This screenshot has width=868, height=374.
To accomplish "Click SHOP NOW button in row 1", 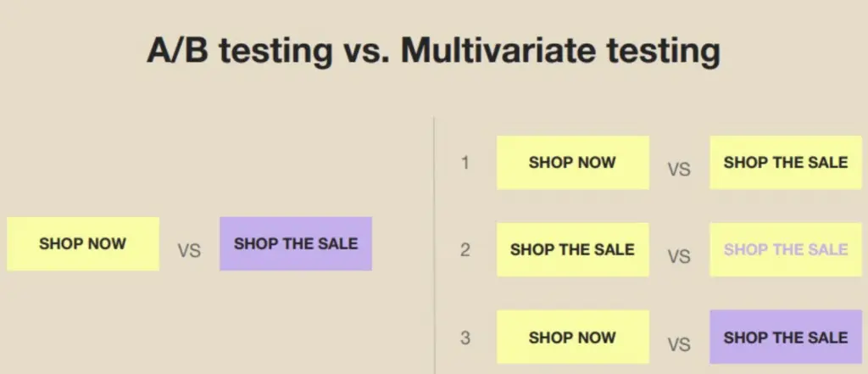I will [572, 162].
